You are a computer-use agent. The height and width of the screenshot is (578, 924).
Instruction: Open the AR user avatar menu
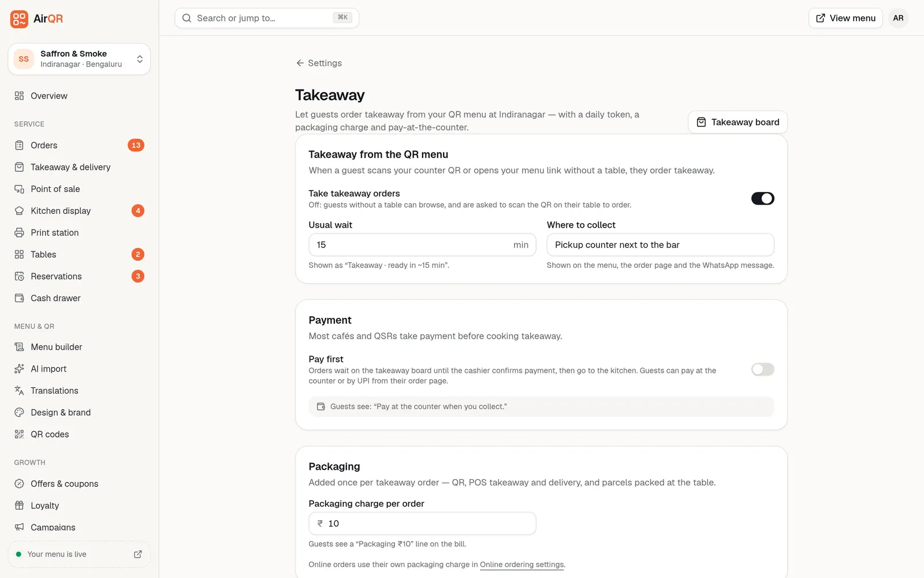coord(898,18)
